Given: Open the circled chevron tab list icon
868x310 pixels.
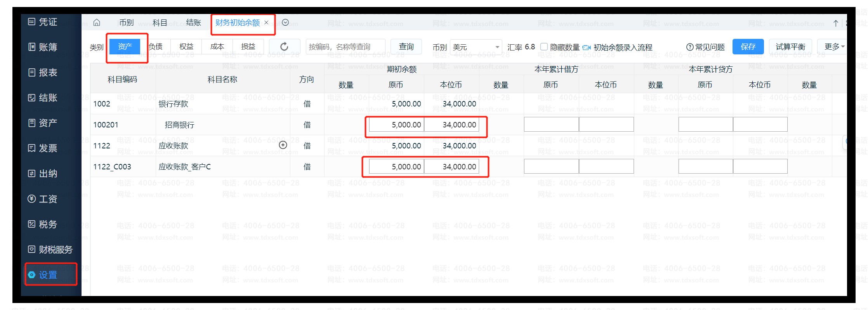Looking at the screenshot, I should 285,23.
